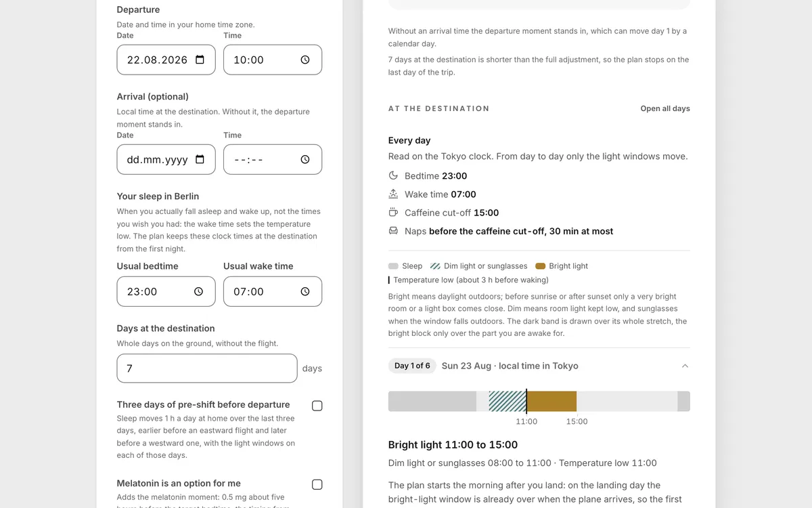This screenshot has width=812, height=508.
Task: Click the bright light block on timeline
Action: pos(551,401)
